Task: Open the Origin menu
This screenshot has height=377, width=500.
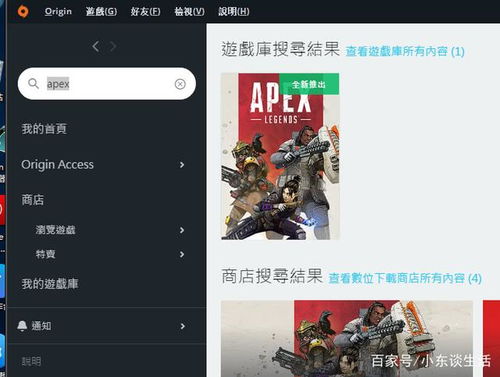Action: pyautogui.click(x=58, y=11)
